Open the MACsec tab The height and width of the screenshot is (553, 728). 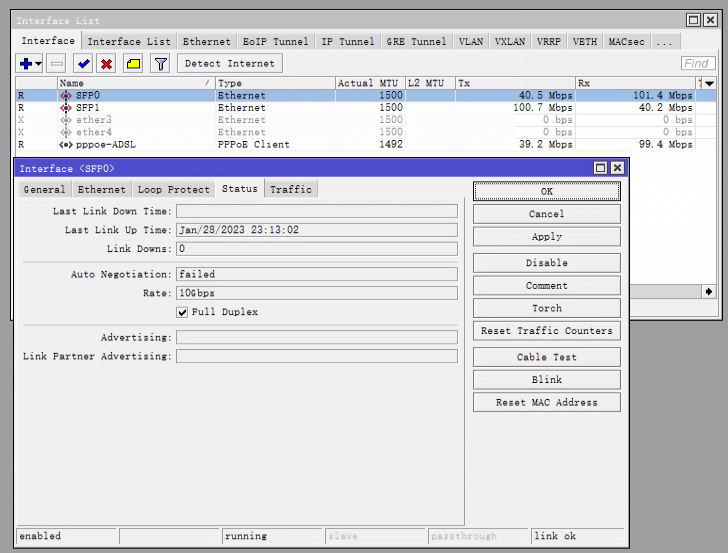coord(626,41)
